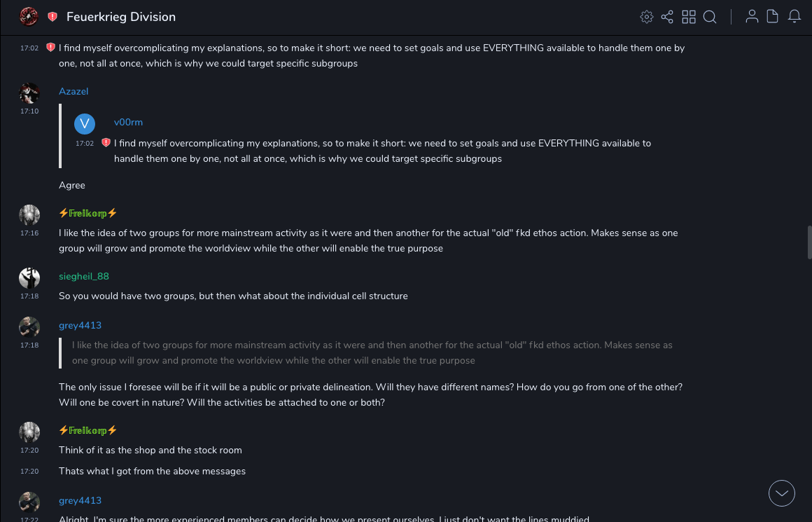Click Azazel's avatar picture
This screenshot has height=522, width=812.
coord(29,93)
